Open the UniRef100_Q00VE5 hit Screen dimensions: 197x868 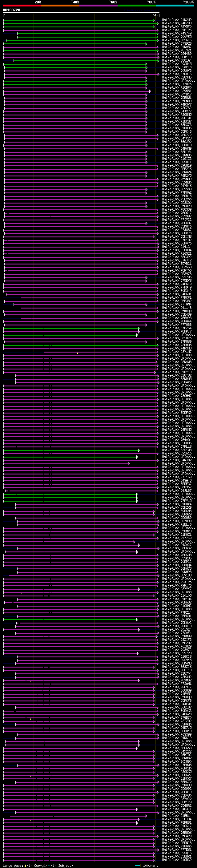click(177, 37)
